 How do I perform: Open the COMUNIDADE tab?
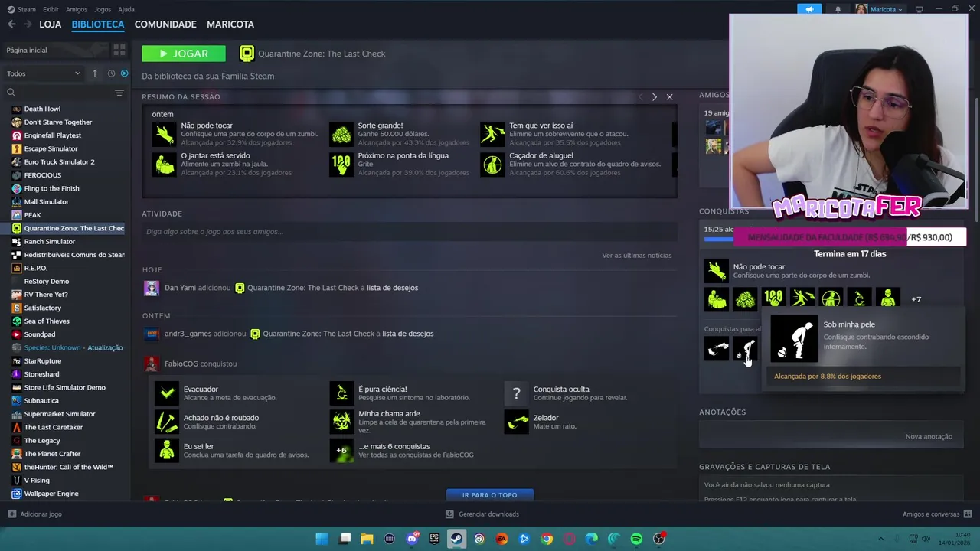[165, 24]
